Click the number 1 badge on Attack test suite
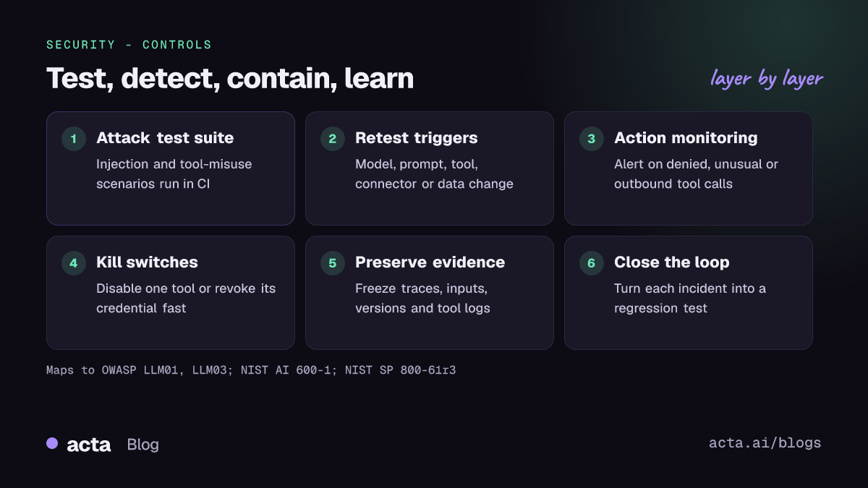 (73, 139)
